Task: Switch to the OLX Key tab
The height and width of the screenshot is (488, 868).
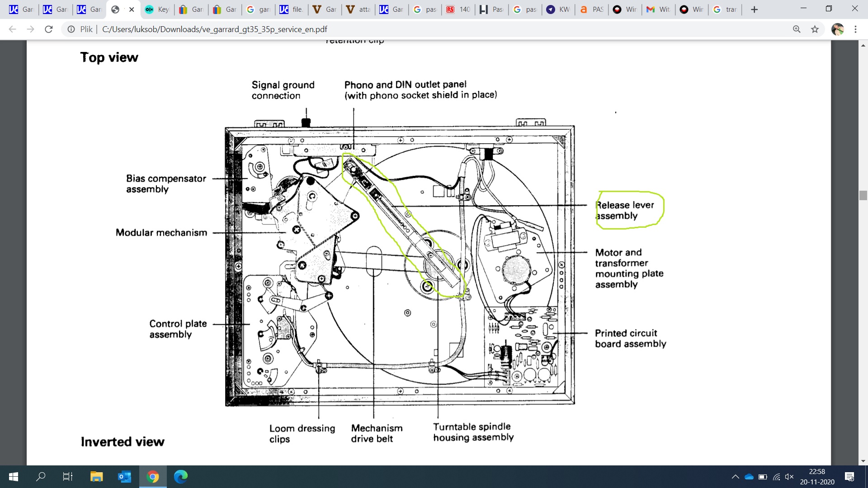Action: (157, 9)
